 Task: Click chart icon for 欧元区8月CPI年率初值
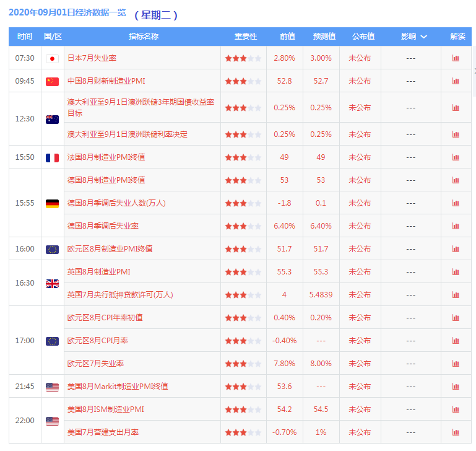(x=456, y=318)
